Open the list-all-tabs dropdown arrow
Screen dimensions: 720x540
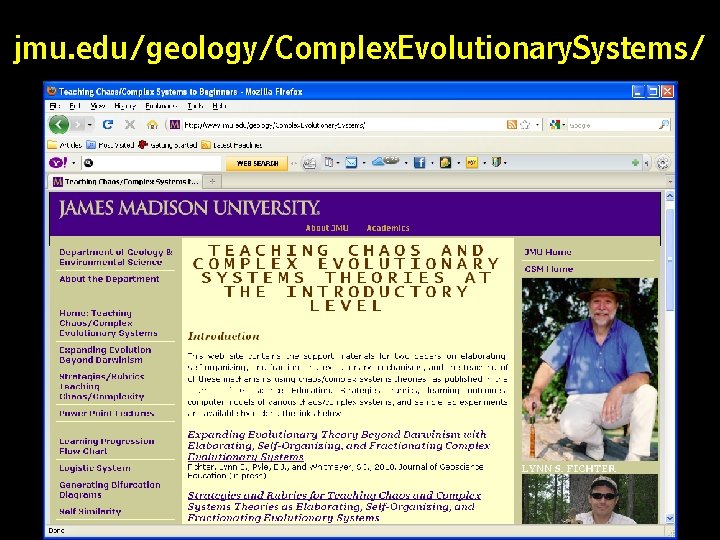tap(670, 182)
